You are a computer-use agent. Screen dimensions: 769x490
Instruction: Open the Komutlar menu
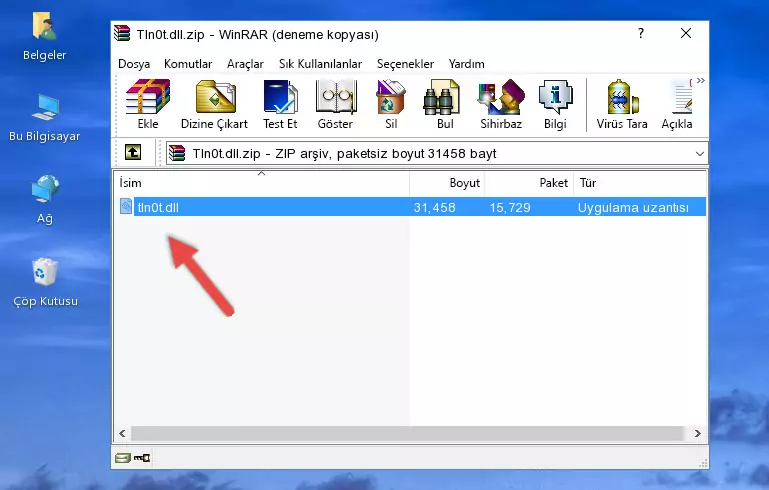188,64
